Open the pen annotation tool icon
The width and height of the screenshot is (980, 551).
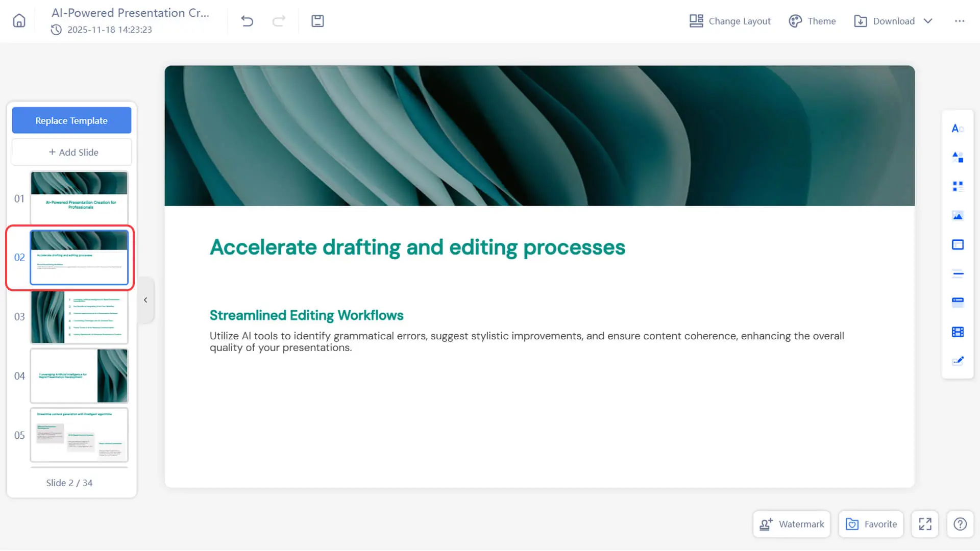tap(958, 361)
